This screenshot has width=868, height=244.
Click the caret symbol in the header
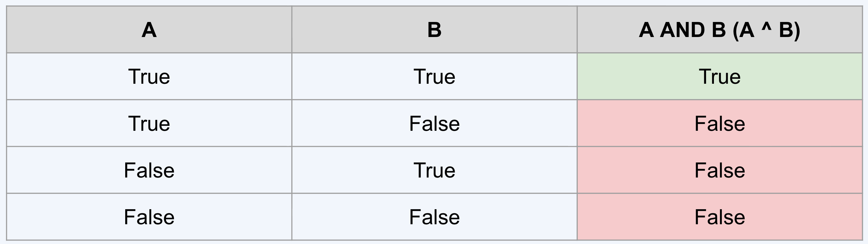[x=766, y=26]
